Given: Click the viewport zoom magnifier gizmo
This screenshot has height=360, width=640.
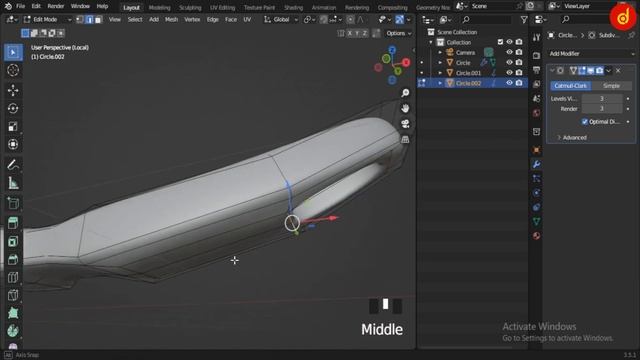Looking at the screenshot, I should pyautogui.click(x=405, y=93).
